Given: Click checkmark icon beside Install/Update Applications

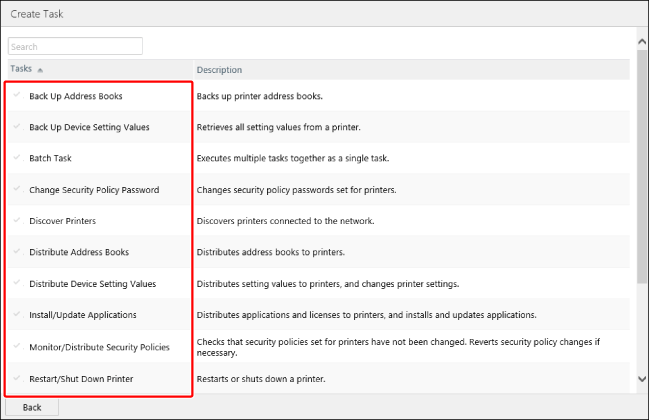Looking at the screenshot, I should (17, 314).
